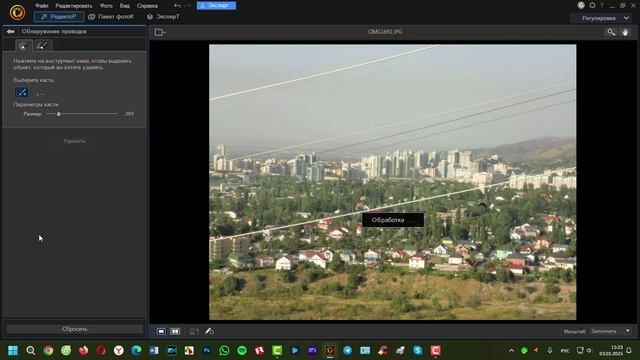This screenshot has height=360, width=640.
Task: Click the РУС language indicator
Action: click(x=565, y=351)
